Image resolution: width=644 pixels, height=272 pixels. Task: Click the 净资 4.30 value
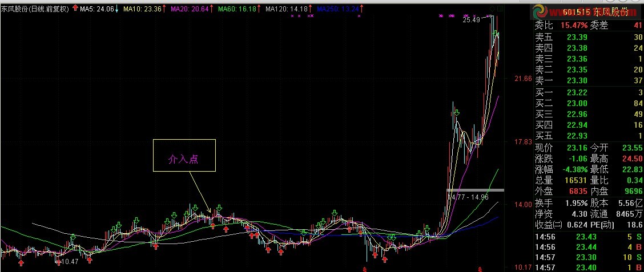point(579,214)
